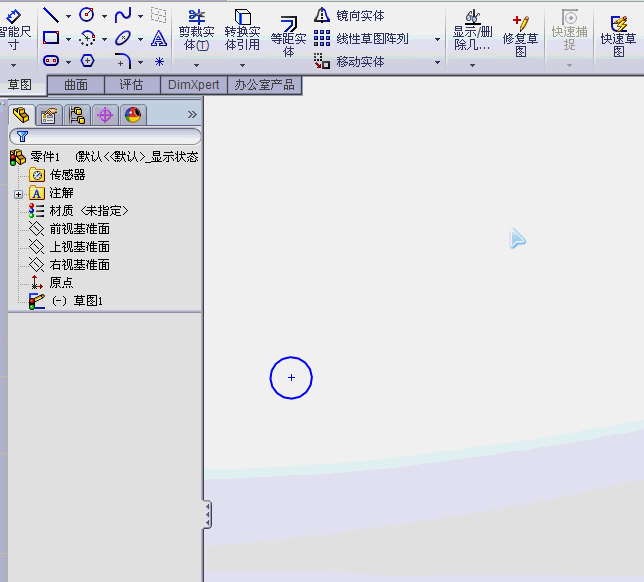Select the Text (A) sketch tool

tap(159, 38)
